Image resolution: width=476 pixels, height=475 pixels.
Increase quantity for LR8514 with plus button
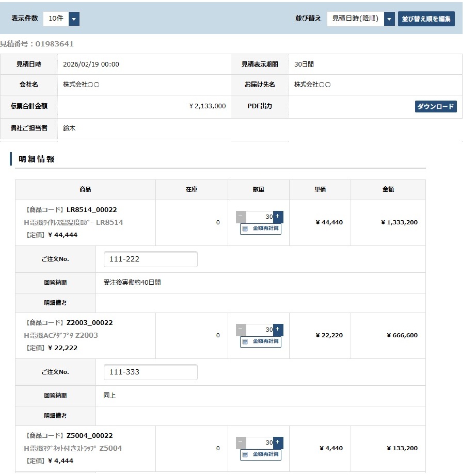(x=278, y=217)
